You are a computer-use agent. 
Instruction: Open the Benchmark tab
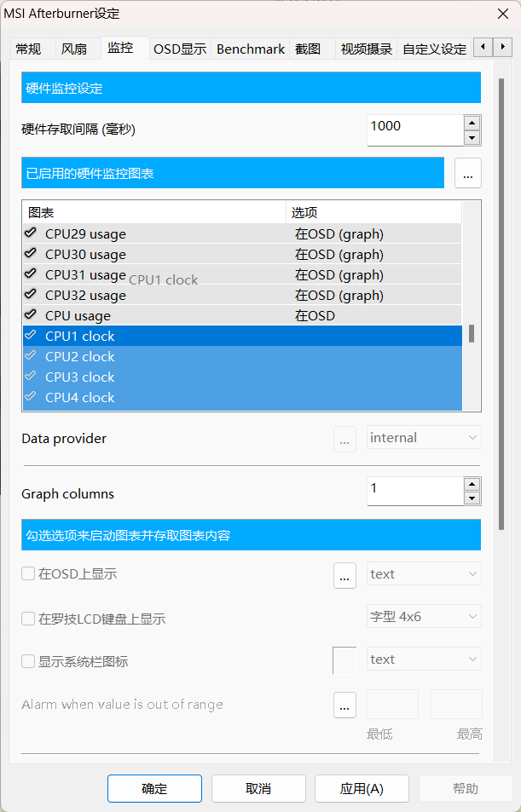pos(251,49)
